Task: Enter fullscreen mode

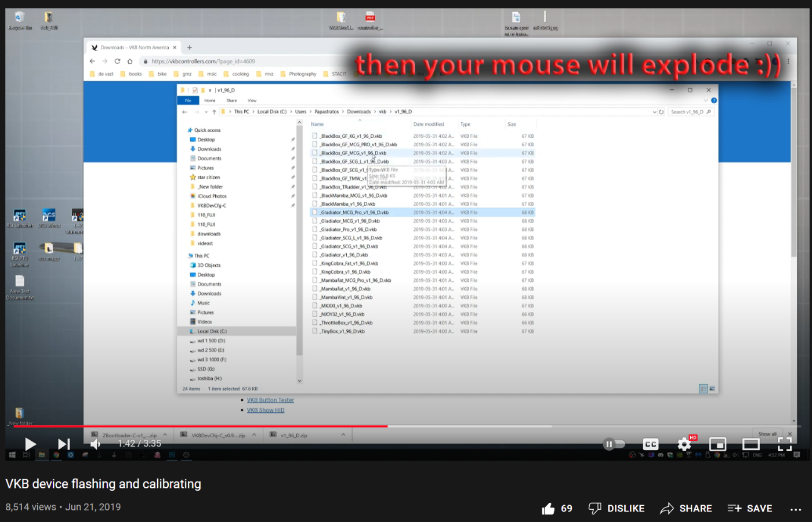Action: (x=784, y=444)
